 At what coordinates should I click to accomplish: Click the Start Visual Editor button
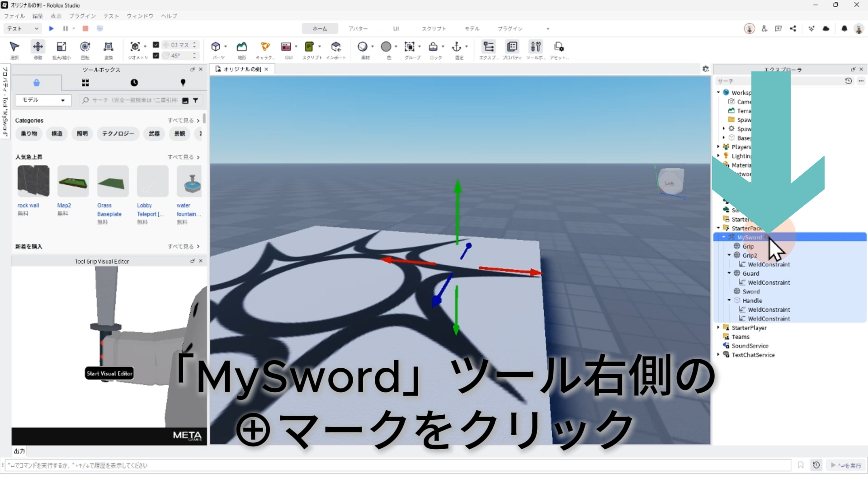pyautogui.click(x=109, y=373)
